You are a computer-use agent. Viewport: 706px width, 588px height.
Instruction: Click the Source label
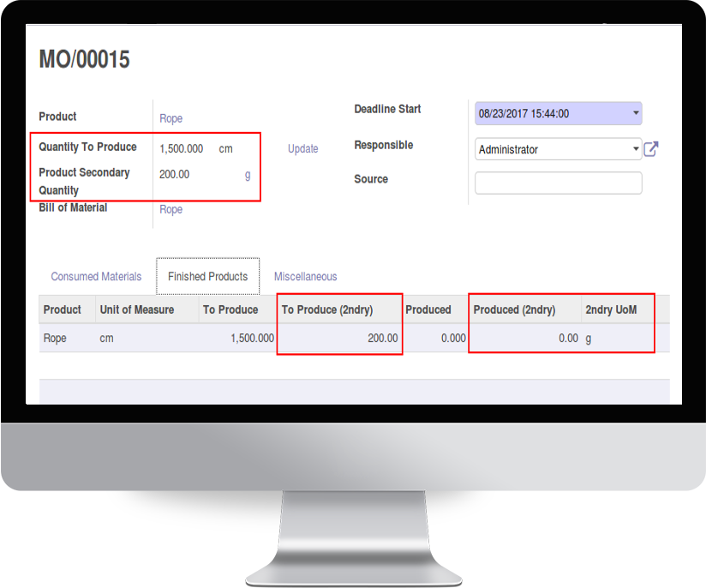[371, 179]
